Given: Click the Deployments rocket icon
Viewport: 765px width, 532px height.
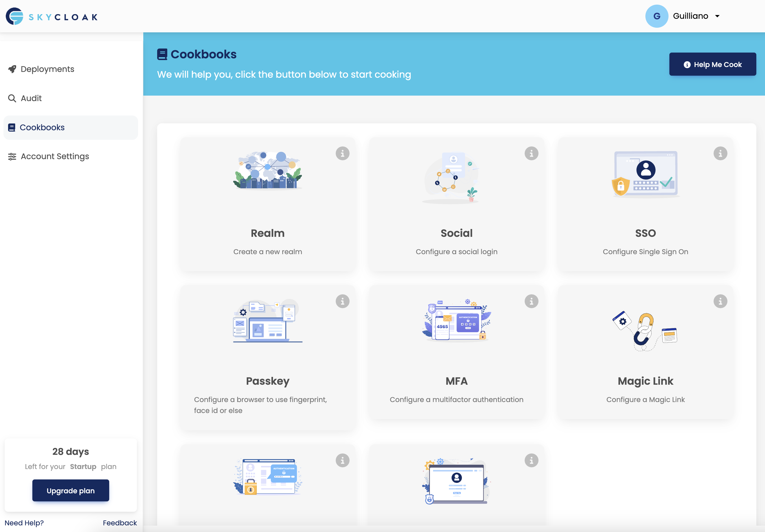Looking at the screenshot, I should 12,69.
